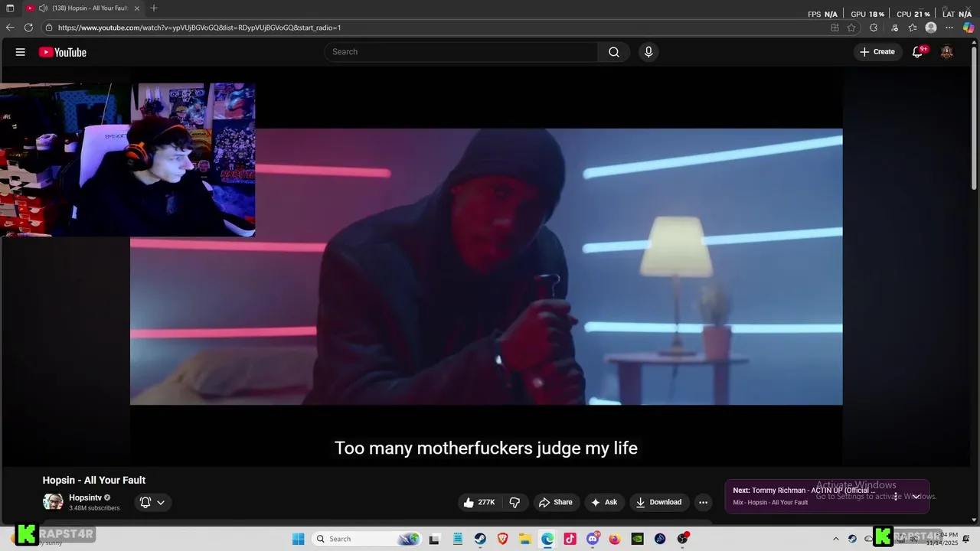Open the Edge profile icon
This screenshot has height=551, width=980.
(931, 28)
